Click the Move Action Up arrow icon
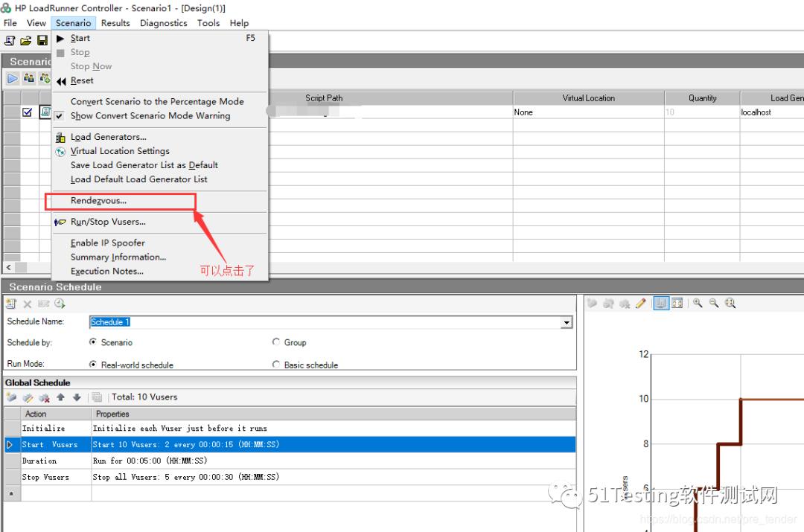This screenshot has height=532, width=804. pyautogui.click(x=60, y=397)
